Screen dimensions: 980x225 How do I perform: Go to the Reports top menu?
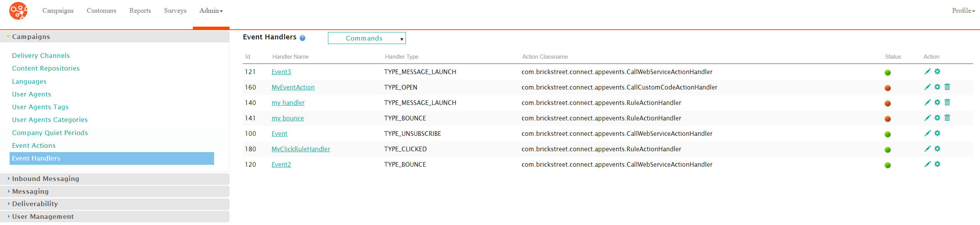[x=140, y=11]
